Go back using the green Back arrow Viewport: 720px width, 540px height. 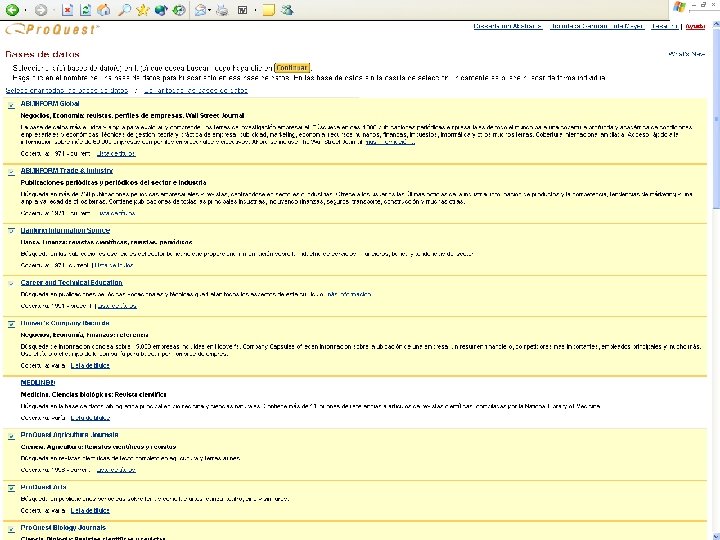(12, 10)
